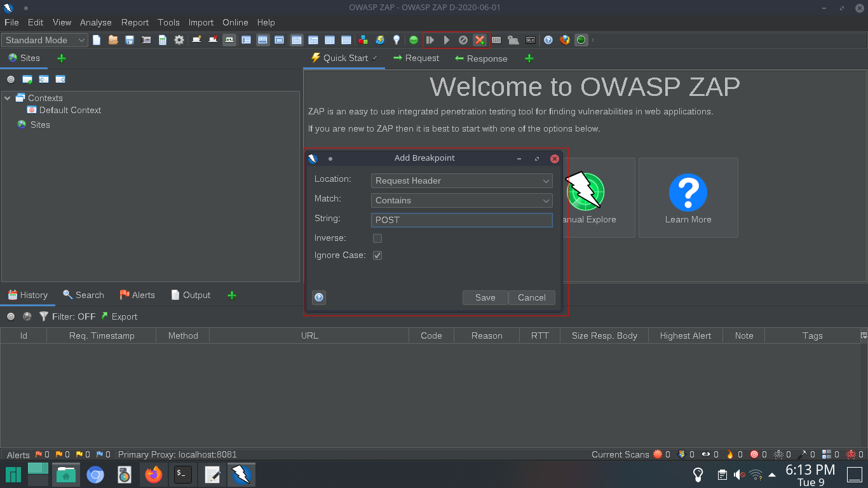Click Export in the History toolbar
The height and width of the screenshot is (488, 868).
coord(119,316)
